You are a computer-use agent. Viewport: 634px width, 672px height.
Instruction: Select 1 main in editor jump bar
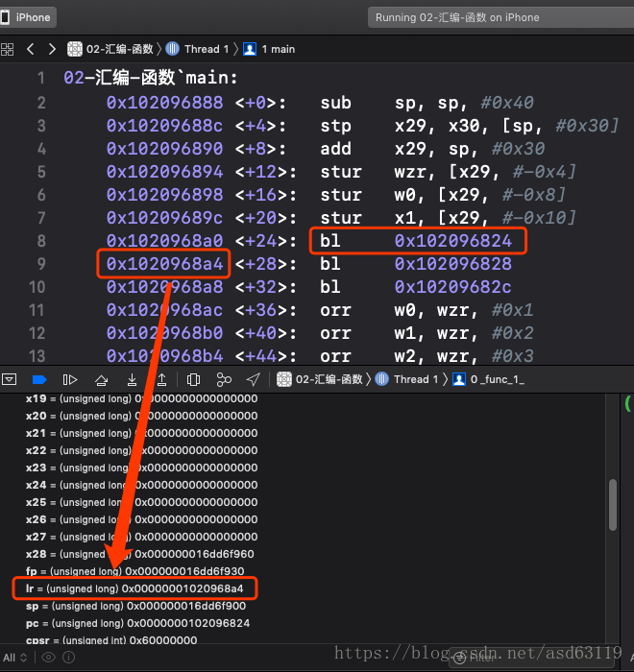(x=269, y=49)
